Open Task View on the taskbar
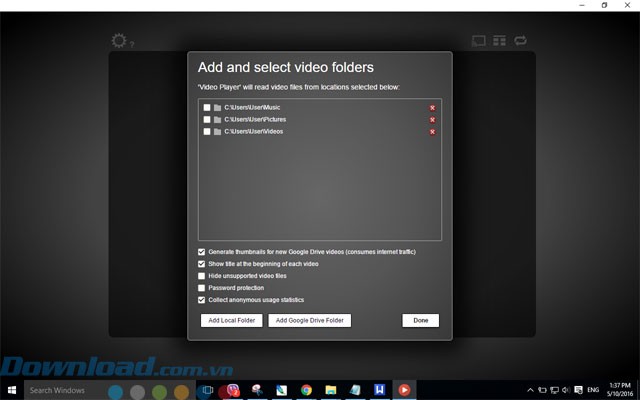640x400 pixels. pyautogui.click(x=208, y=390)
